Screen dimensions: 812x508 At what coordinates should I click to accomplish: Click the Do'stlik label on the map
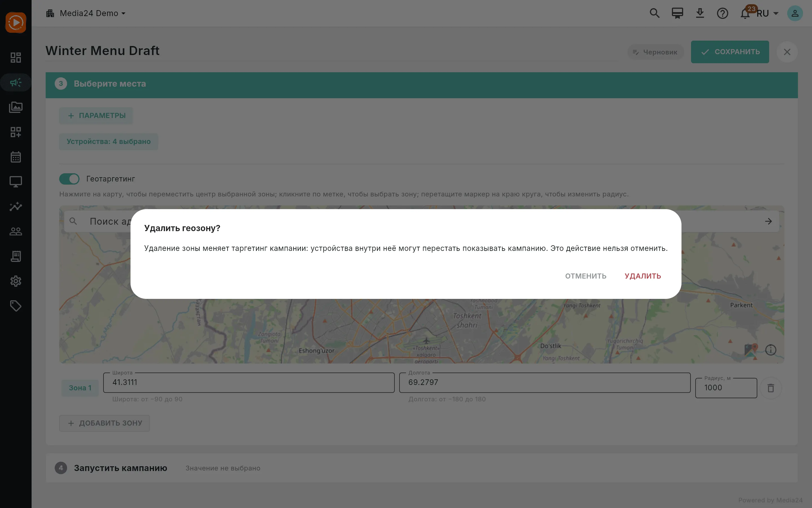click(x=550, y=346)
